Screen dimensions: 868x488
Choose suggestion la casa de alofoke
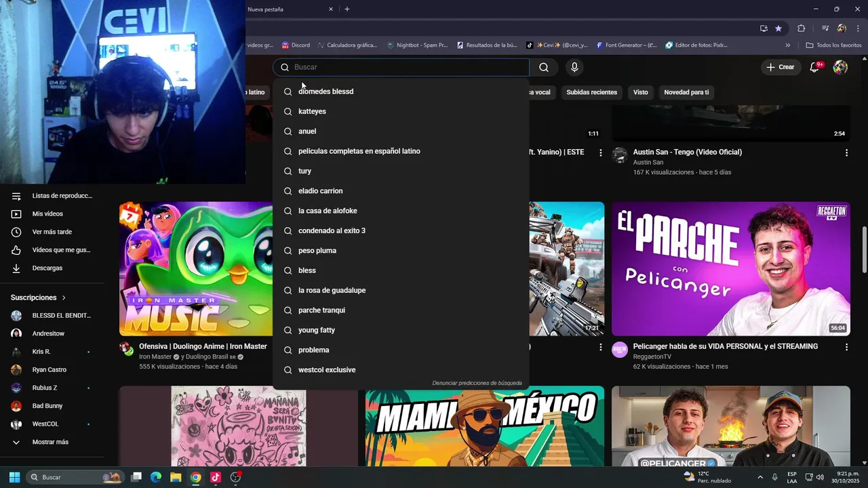401,211
